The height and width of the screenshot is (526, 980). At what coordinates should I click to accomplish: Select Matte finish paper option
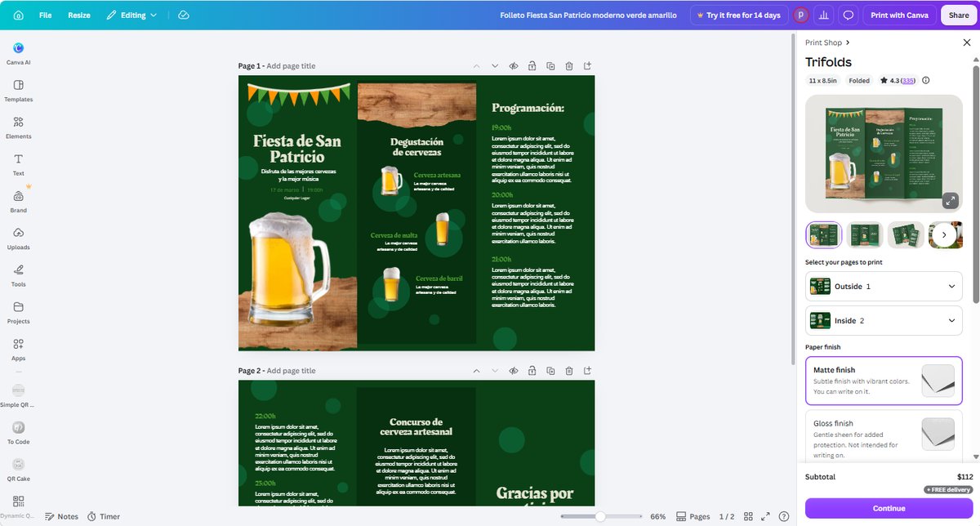pyautogui.click(x=884, y=381)
